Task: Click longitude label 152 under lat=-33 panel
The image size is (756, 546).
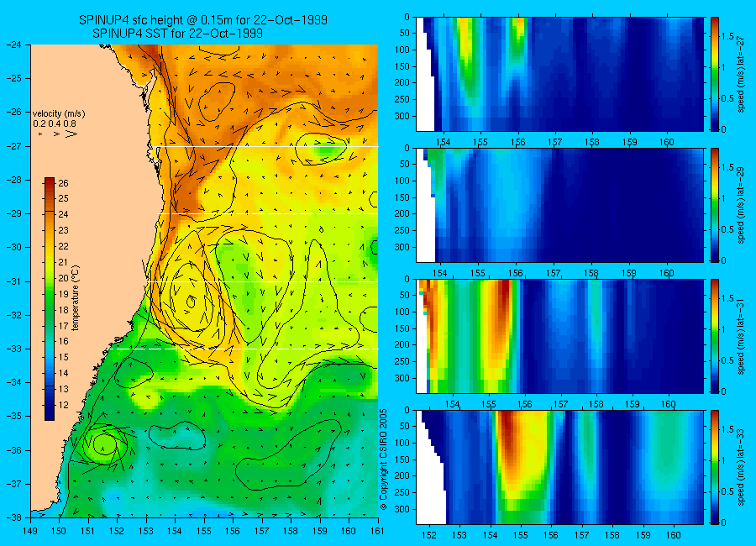Action: [x=428, y=535]
